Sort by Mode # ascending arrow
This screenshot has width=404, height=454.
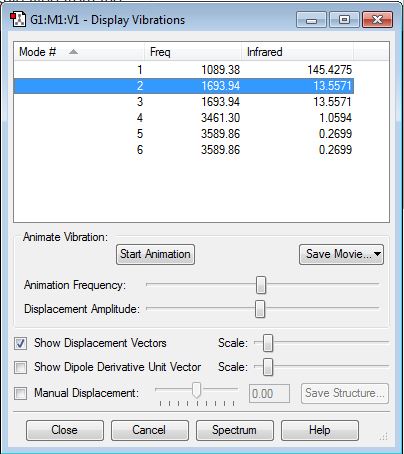tap(73, 52)
